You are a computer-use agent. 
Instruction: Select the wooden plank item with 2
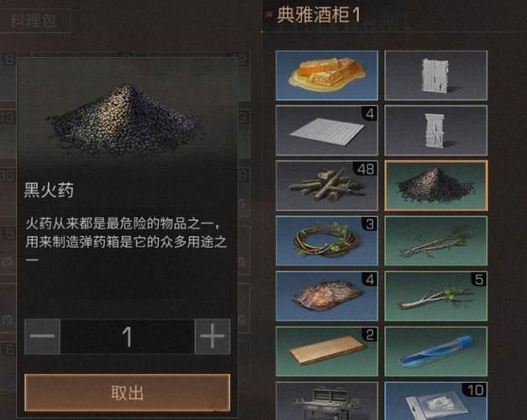point(327,351)
